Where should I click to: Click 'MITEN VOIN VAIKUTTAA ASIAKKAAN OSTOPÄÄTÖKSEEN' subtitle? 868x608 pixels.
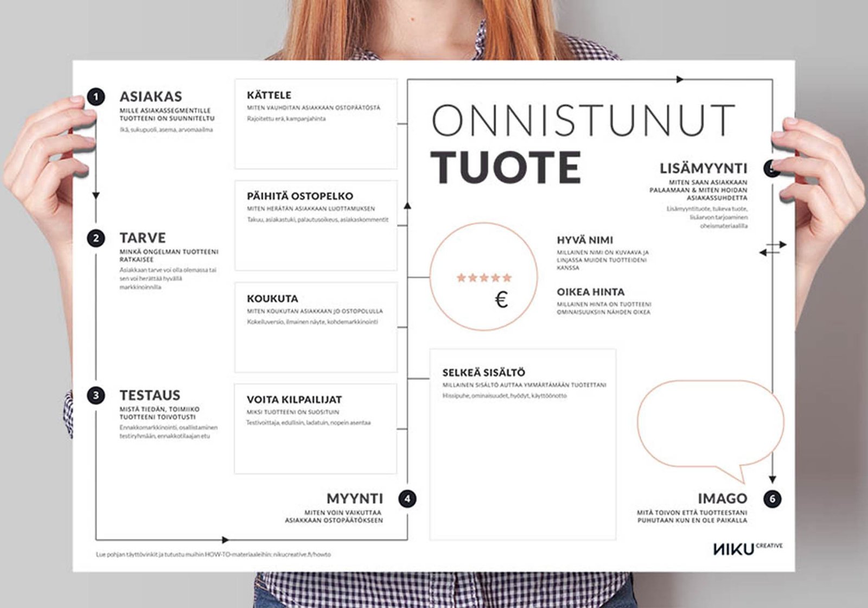click(334, 516)
